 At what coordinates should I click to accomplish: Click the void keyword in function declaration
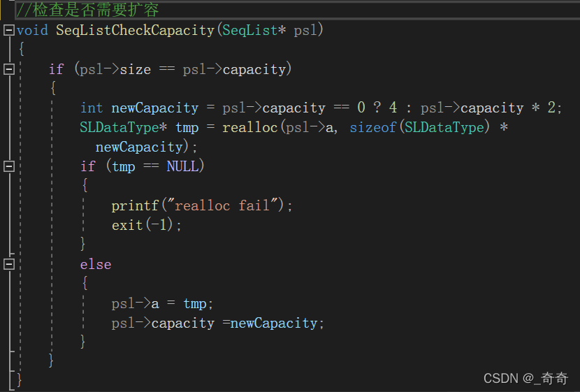tap(32, 30)
